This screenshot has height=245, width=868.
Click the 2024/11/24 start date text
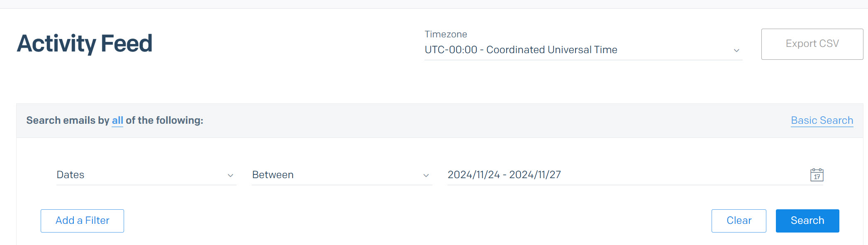473,175
